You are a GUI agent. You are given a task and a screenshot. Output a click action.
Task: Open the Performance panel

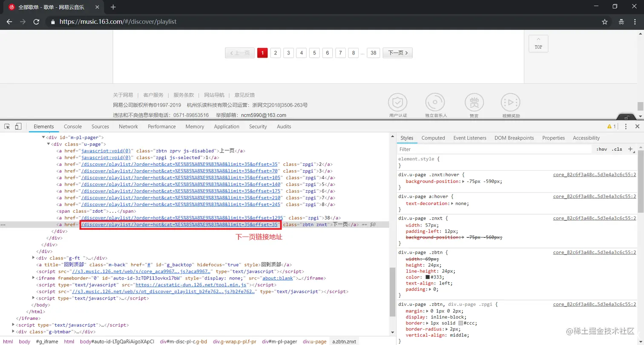coord(161,126)
